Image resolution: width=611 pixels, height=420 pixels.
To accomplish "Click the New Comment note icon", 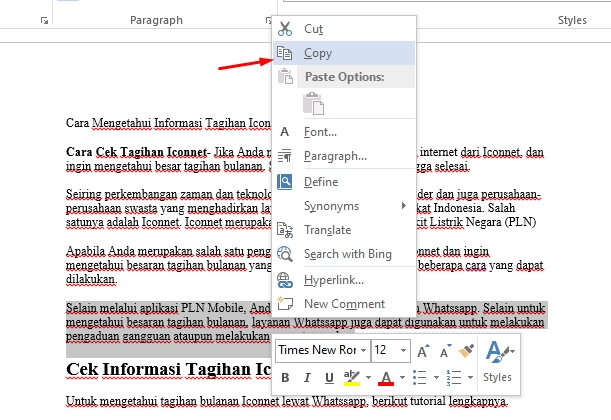I will tap(285, 304).
